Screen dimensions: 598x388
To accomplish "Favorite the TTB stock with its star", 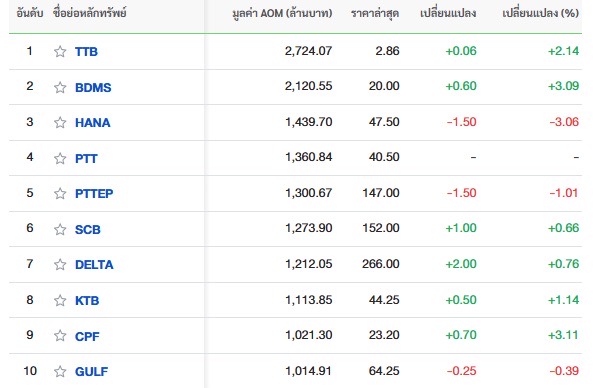I will (x=60, y=51).
